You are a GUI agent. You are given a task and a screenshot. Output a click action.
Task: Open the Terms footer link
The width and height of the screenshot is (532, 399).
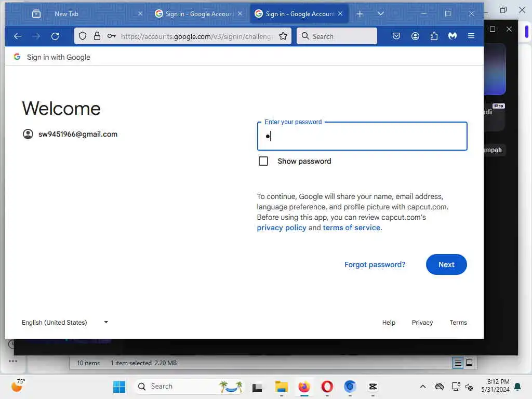[458, 322]
